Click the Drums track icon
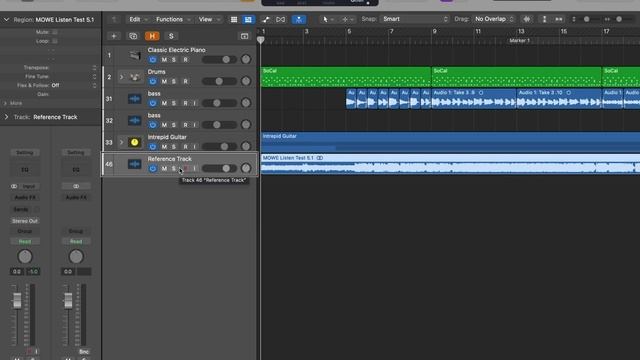 pos(135,77)
